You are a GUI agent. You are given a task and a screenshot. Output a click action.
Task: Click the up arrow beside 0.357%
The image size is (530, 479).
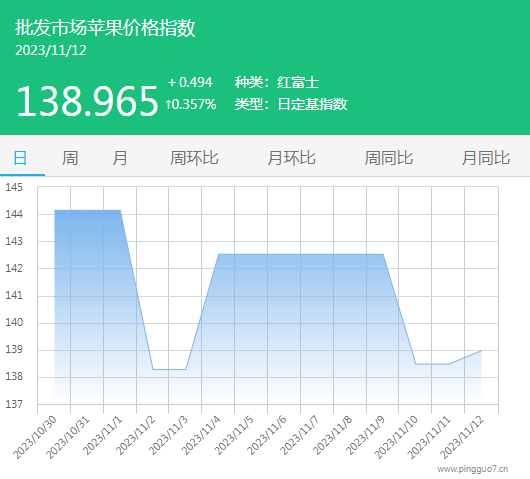point(168,104)
